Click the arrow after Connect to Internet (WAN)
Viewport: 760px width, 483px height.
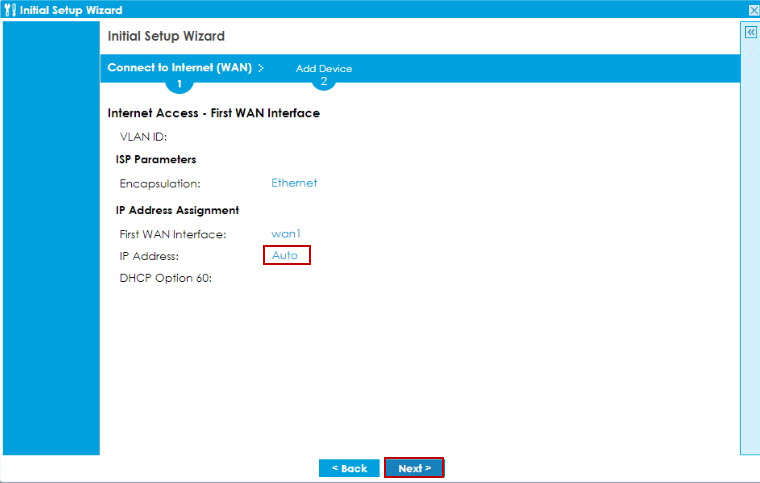pos(261,68)
